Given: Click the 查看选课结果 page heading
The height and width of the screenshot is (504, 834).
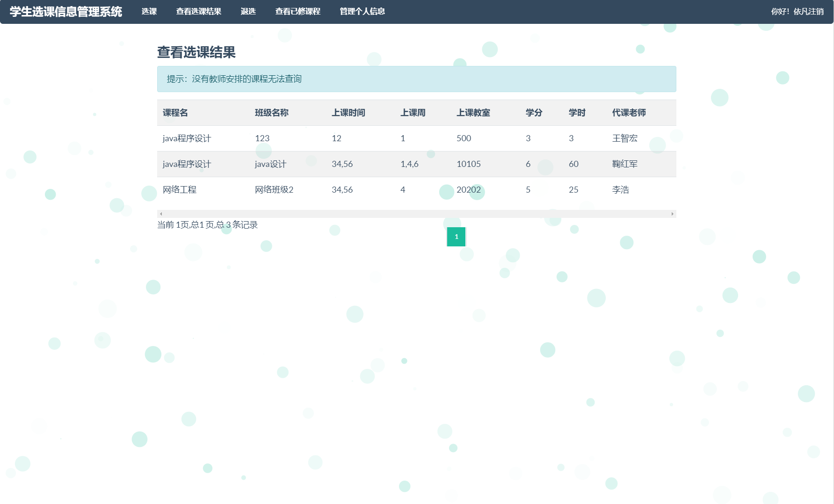Looking at the screenshot, I should tap(196, 53).
